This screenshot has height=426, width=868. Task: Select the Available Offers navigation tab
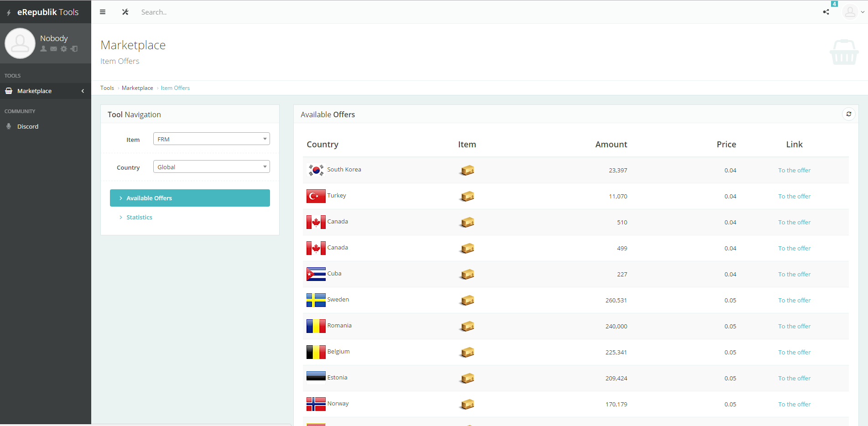[190, 198]
